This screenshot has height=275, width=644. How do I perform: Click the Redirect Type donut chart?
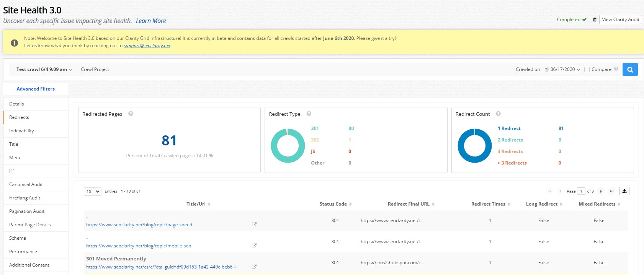coord(288,146)
